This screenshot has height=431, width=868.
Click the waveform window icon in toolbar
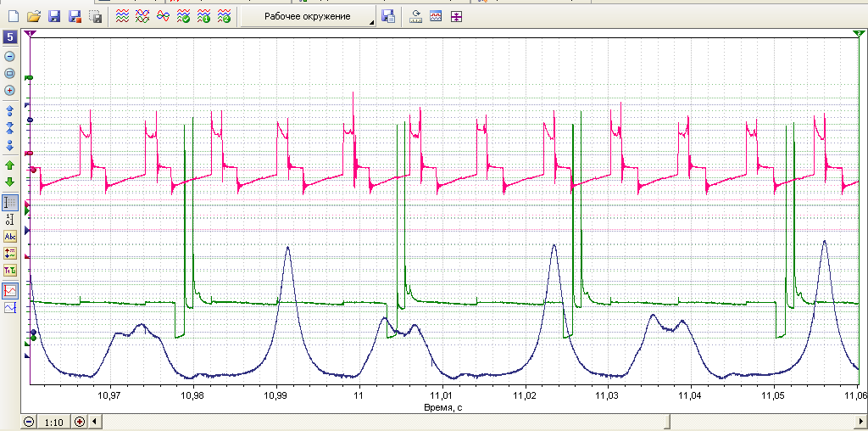pyautogui.click(x=436, y=17)
